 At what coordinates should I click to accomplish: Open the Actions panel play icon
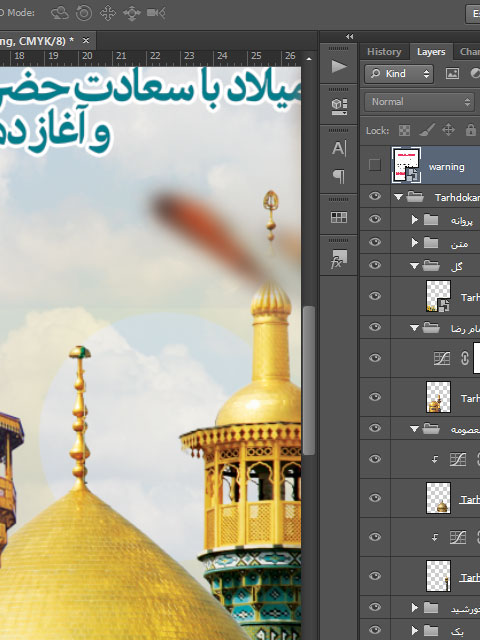(x=339, y=66)
